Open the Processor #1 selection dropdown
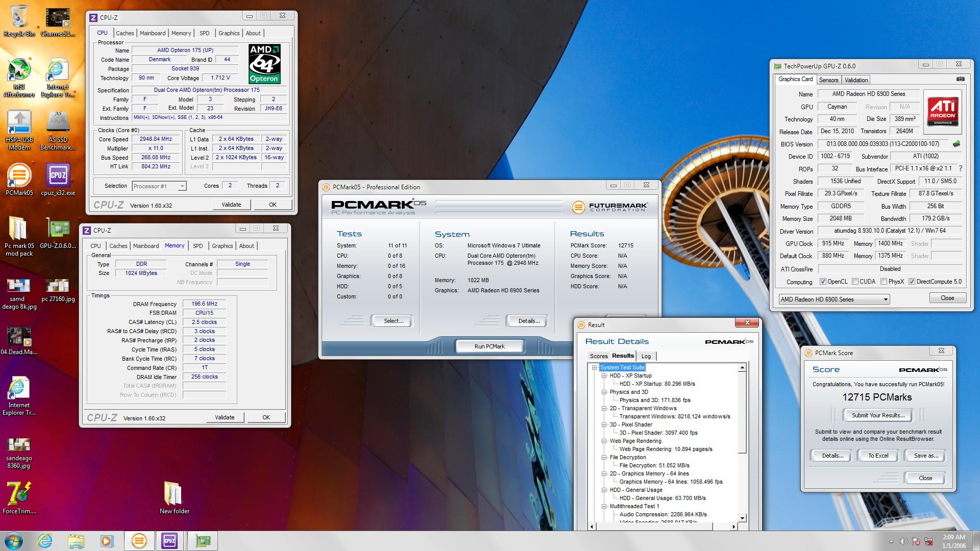980x551 pixels. (159, 186)
